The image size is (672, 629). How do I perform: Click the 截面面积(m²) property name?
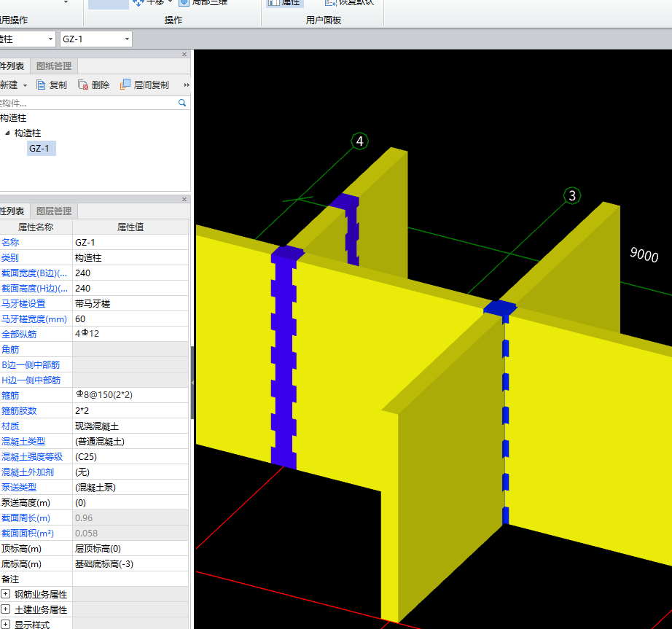[28, 533]
